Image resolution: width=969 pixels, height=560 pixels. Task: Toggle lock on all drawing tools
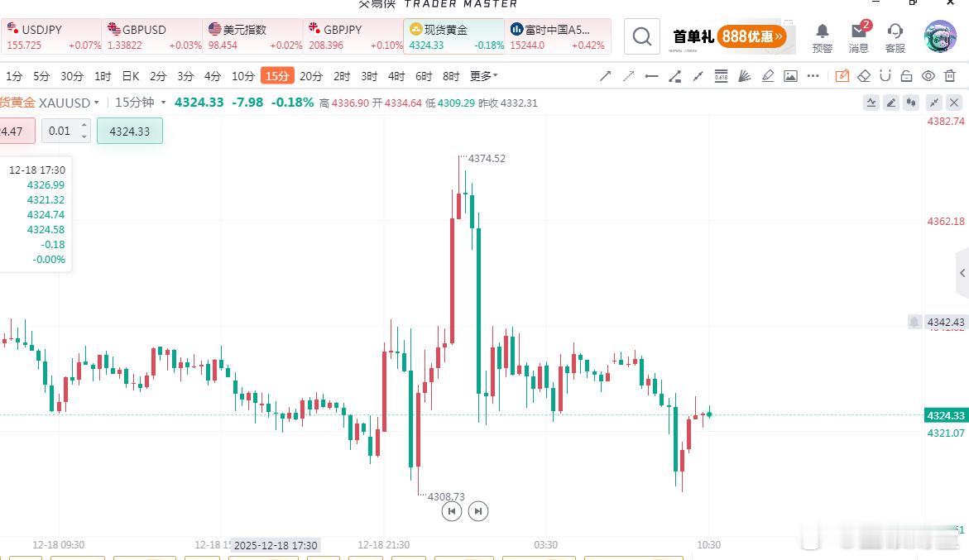[906, 75]
